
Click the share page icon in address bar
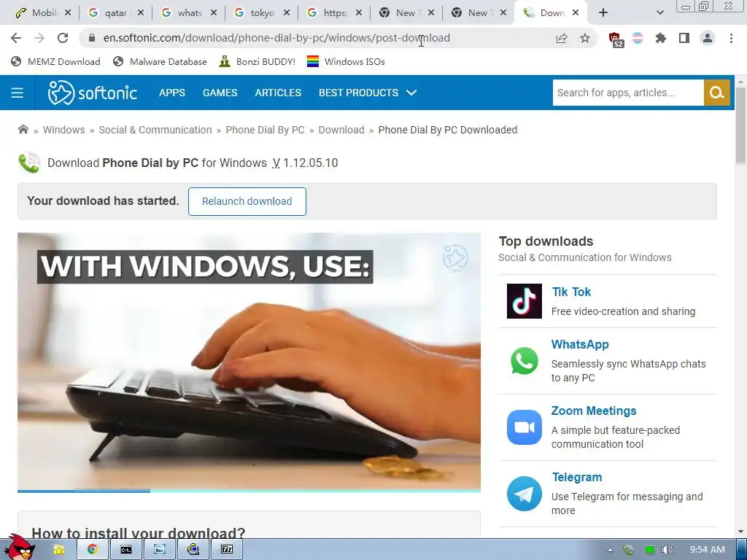(562, 39)
